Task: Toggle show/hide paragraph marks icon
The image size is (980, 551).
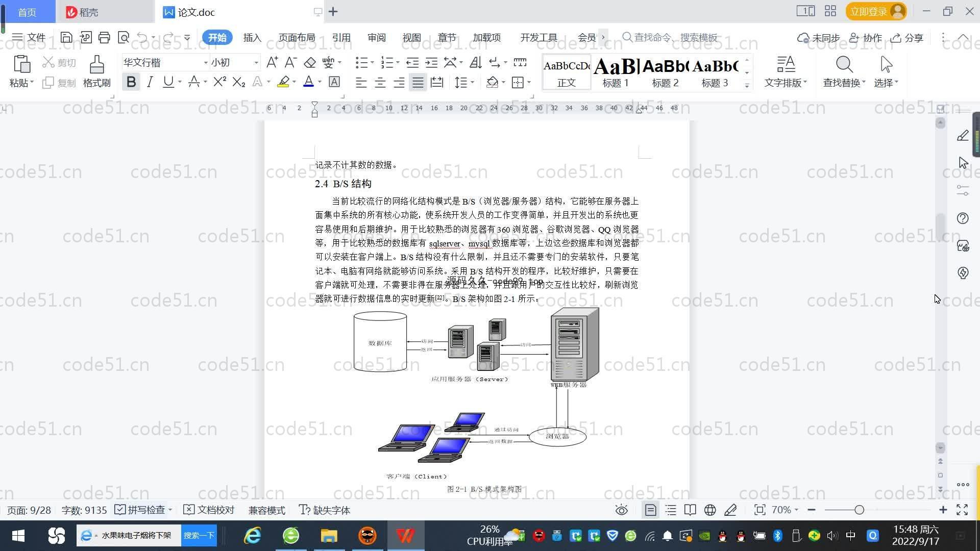Action: coord(495,62)
